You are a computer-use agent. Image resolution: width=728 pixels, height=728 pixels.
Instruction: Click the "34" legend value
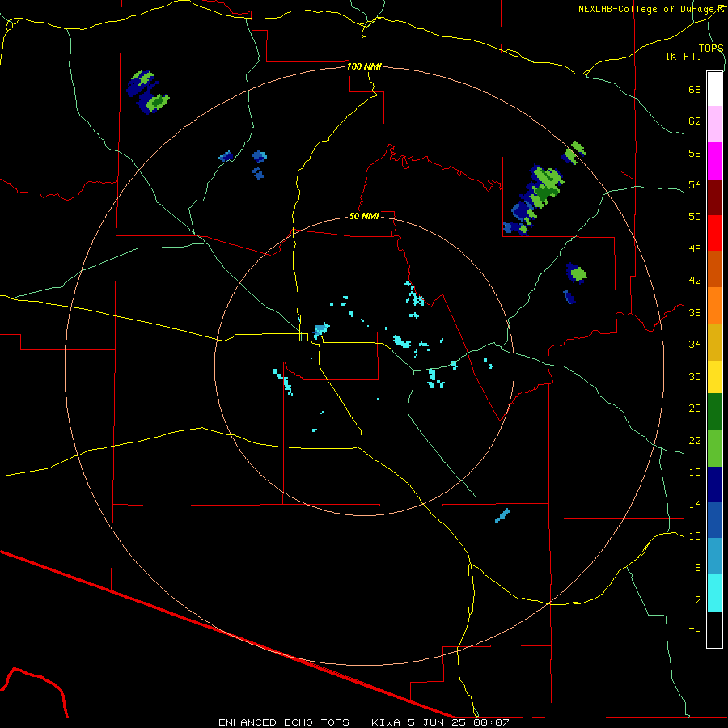[695, 345]
